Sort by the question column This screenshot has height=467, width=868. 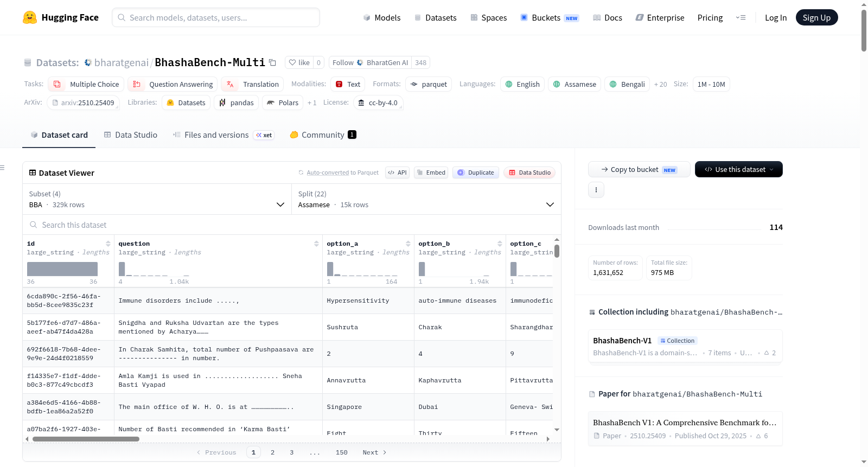[x=316, y=244]
